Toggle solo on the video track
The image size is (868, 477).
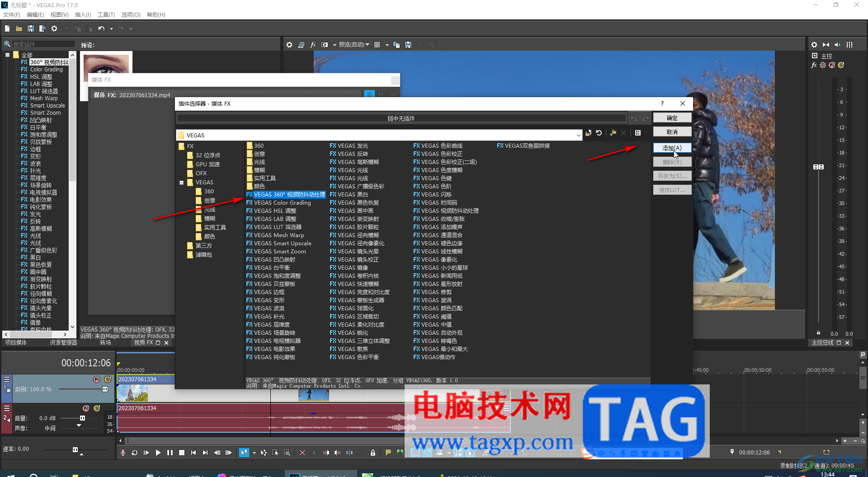pos(108,379)
